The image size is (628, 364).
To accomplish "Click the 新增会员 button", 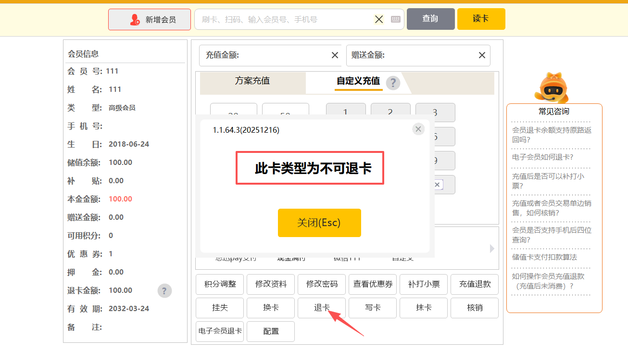I will click(x=150, y=20).
